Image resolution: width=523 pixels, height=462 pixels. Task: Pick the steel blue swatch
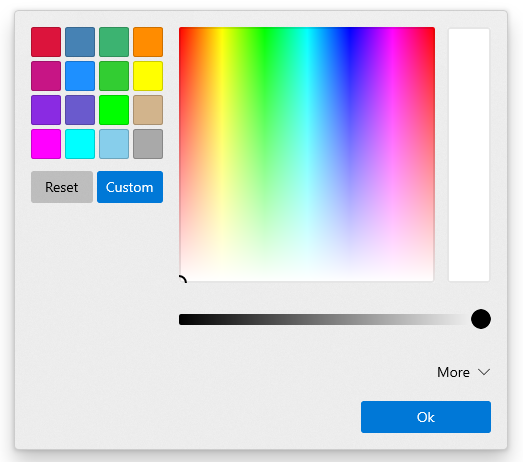[x=80, y=42]
